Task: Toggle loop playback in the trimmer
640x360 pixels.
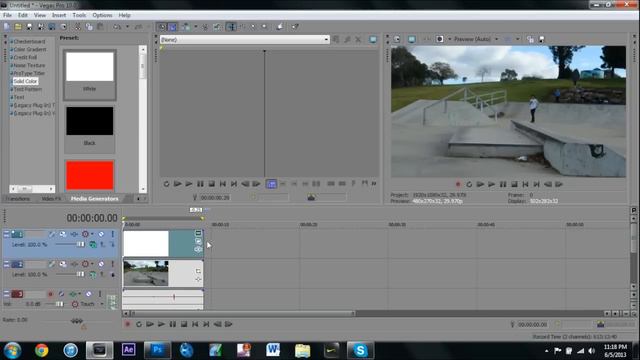Action: pos(166,184)
